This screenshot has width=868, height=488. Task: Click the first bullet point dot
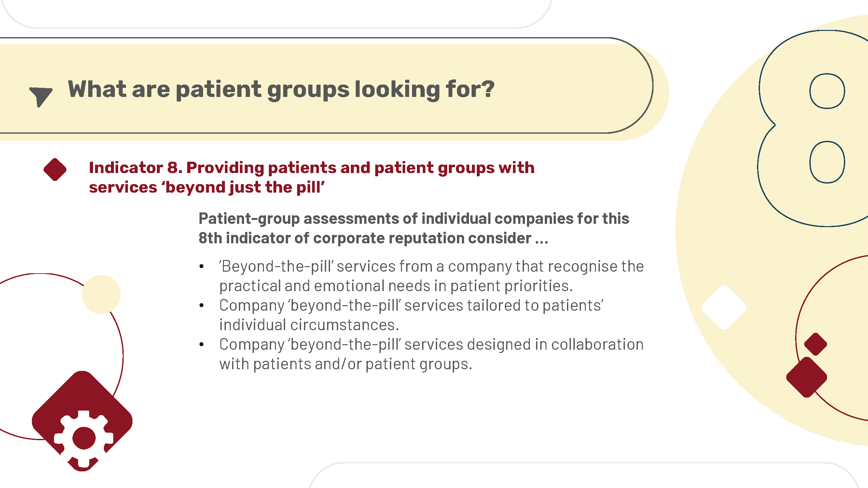pyautogui.click(x=201, y=266)
